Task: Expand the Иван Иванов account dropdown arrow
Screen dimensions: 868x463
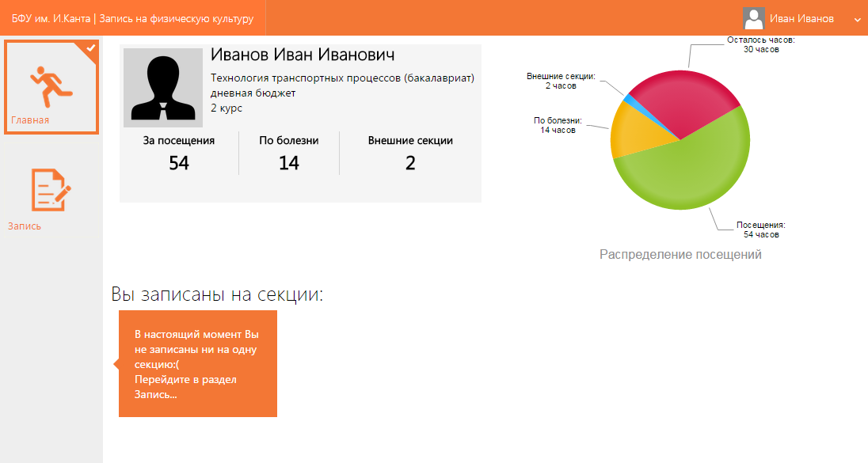Action: pos(857,19)
